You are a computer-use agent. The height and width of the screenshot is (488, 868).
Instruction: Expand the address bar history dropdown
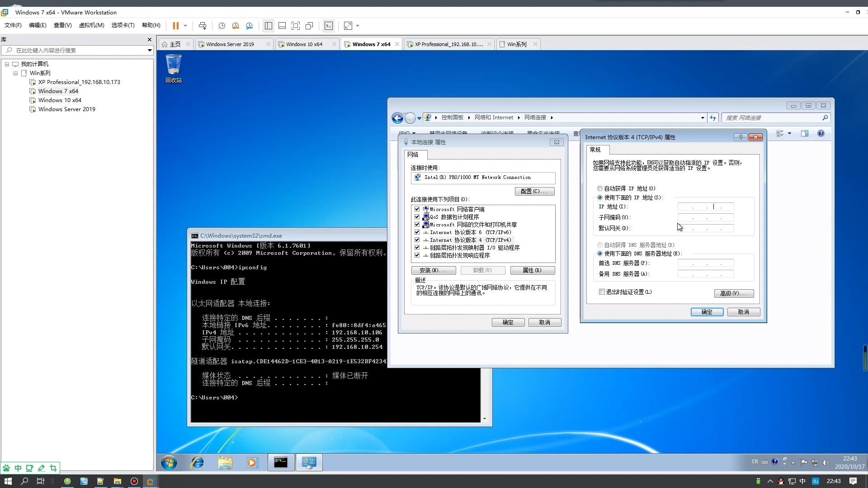coord(703,117)
